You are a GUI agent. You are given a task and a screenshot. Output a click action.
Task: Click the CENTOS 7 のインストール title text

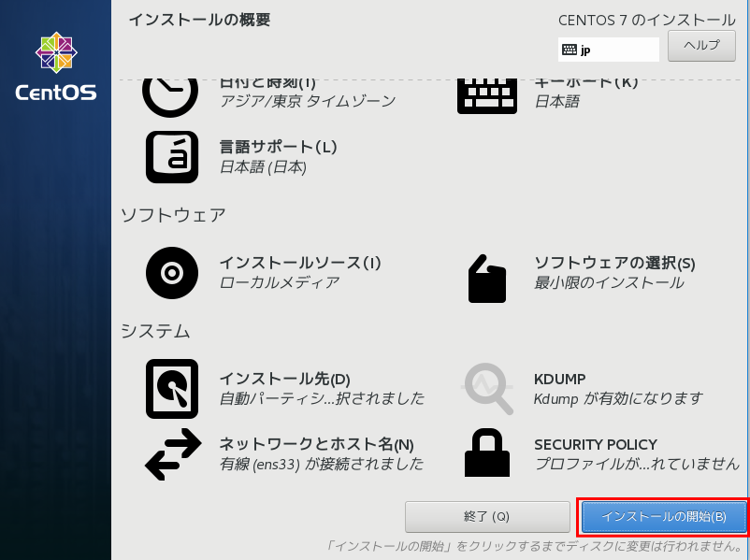click(x=647, y=20)
